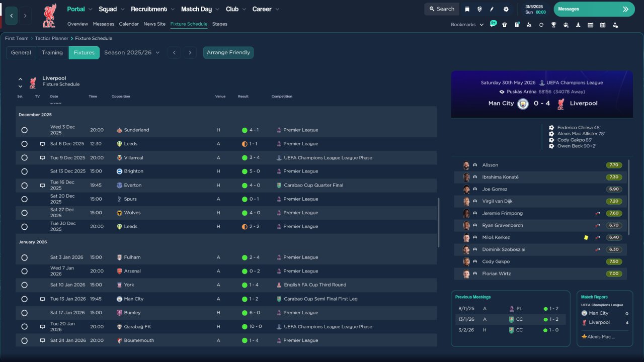This screenshot has height=362, width=644.
Task: Expand the Recruitment menu
Action: click(x=152, y=9)
